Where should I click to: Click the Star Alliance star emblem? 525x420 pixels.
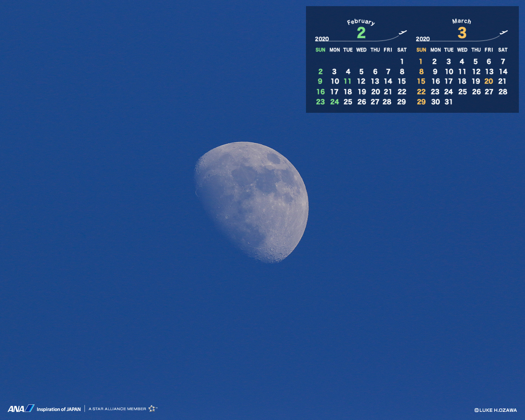click(153, 409)
